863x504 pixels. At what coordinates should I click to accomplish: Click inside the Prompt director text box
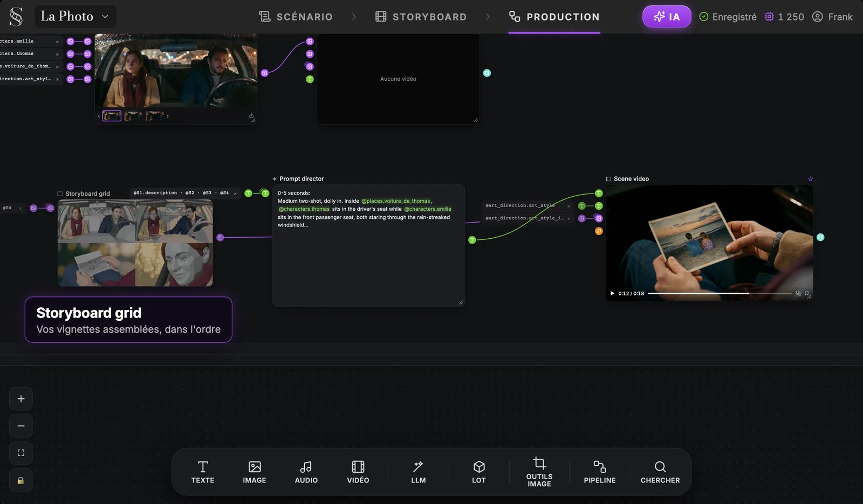pos(368,245)
